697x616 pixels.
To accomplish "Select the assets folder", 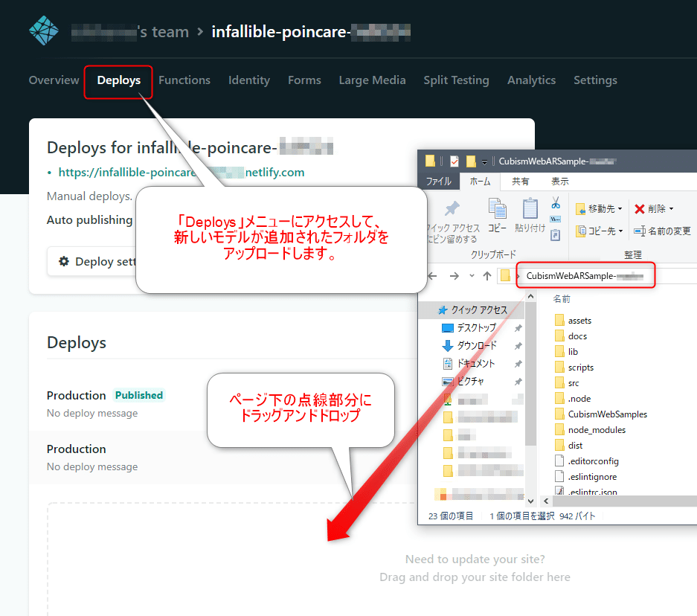I will pyautogui.click(x=574, y=321).
